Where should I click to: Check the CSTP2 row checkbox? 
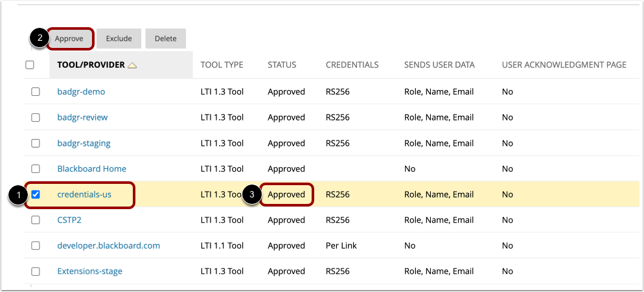click(36, 220)
